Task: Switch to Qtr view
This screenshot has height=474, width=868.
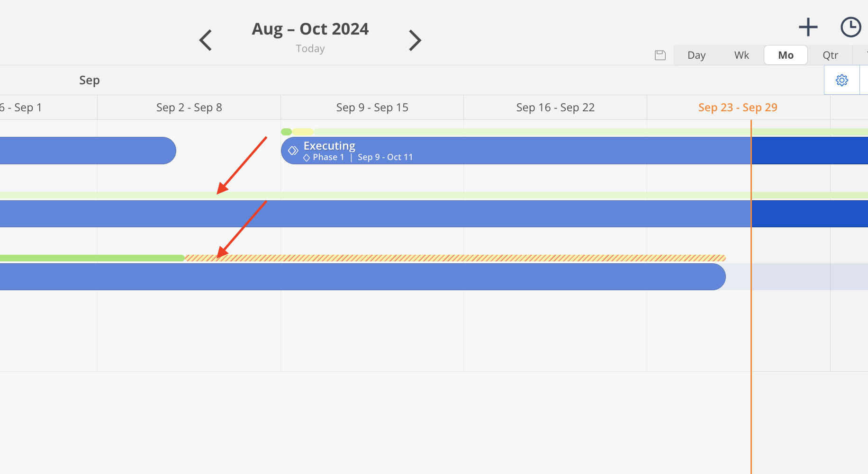Action: coord(830,55)
